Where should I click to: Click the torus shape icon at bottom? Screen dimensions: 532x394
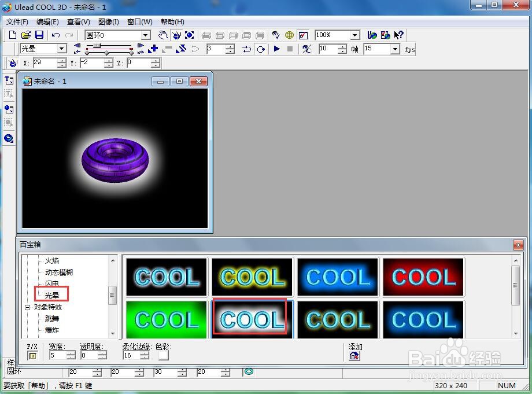[x=249, y=371]
